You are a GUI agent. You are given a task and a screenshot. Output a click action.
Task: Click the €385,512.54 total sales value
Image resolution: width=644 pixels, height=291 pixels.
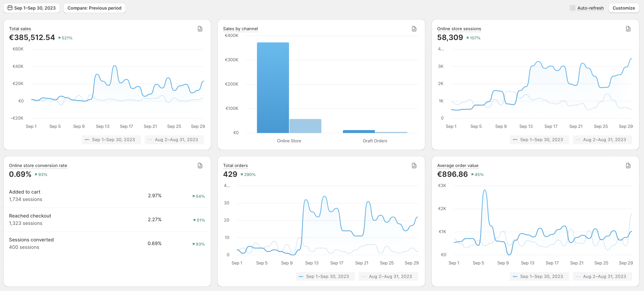[32, 38]
